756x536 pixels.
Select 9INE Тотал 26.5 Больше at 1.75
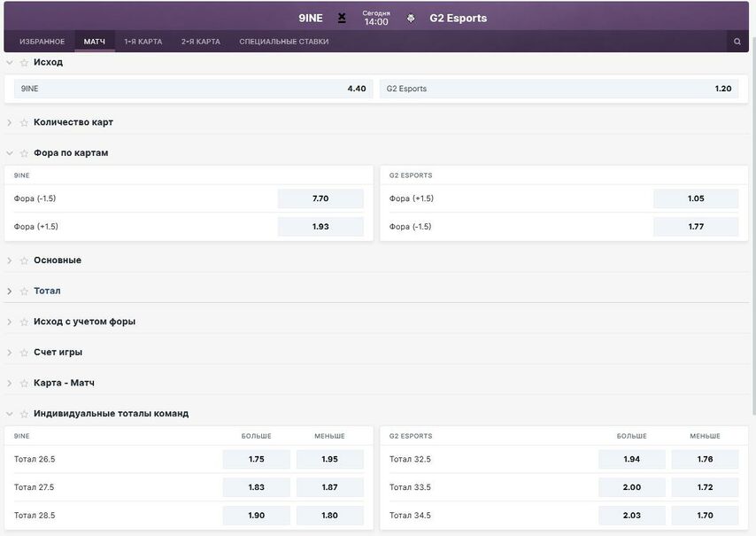pos(257,459)
